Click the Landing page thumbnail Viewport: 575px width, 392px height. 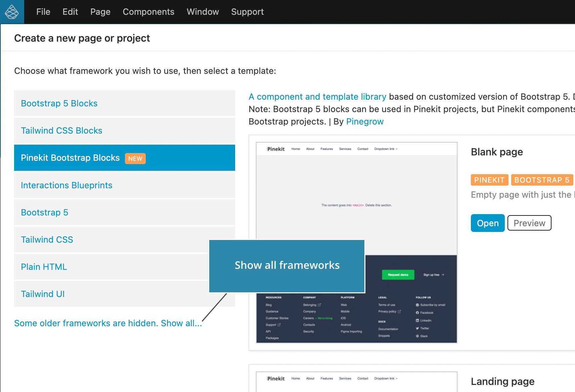(356, 382)
